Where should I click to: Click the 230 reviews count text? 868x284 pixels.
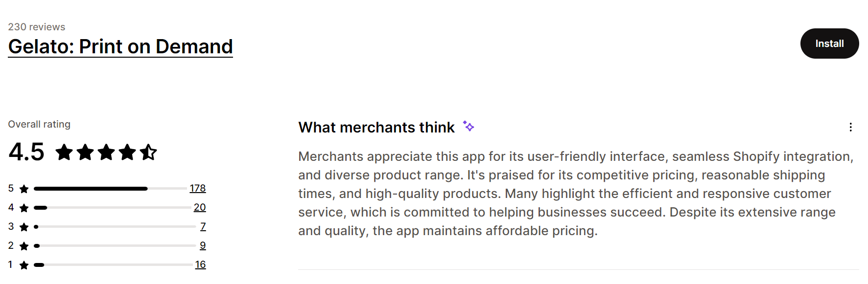click(36, 26)
